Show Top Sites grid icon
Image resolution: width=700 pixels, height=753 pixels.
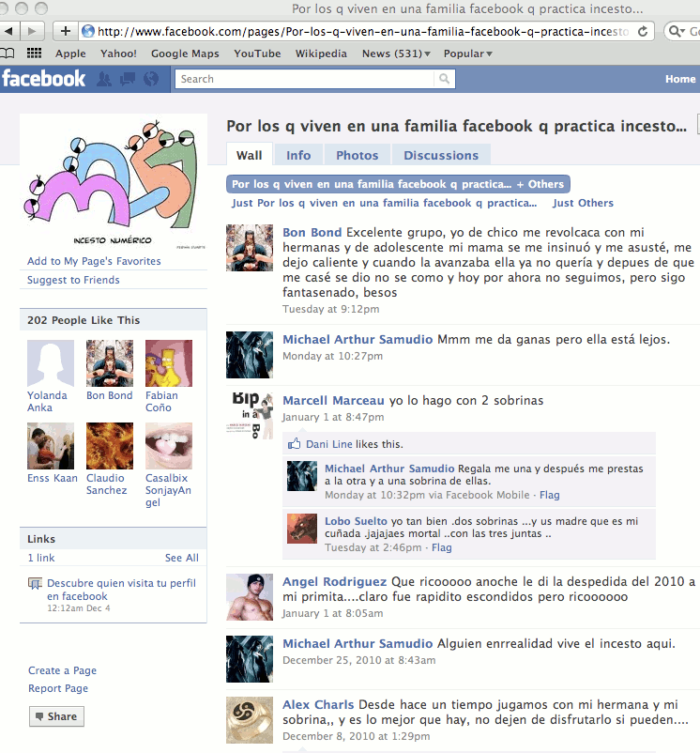tap(34, 54)
